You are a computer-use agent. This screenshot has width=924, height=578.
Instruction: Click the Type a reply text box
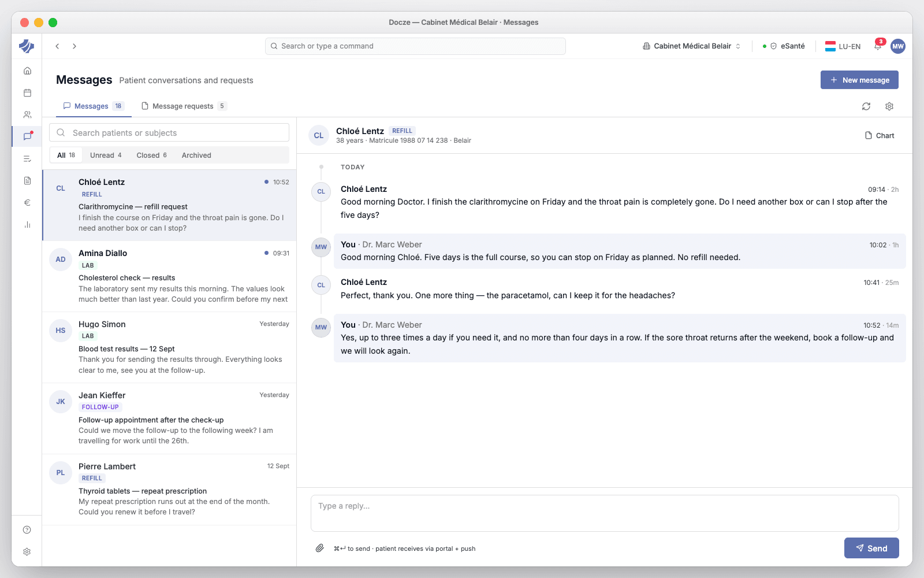605,513
